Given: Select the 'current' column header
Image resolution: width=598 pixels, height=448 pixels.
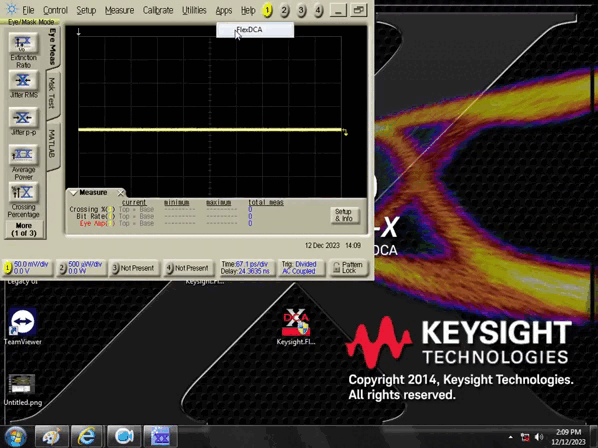Looking at the screenshot, I should coord(134,202).
